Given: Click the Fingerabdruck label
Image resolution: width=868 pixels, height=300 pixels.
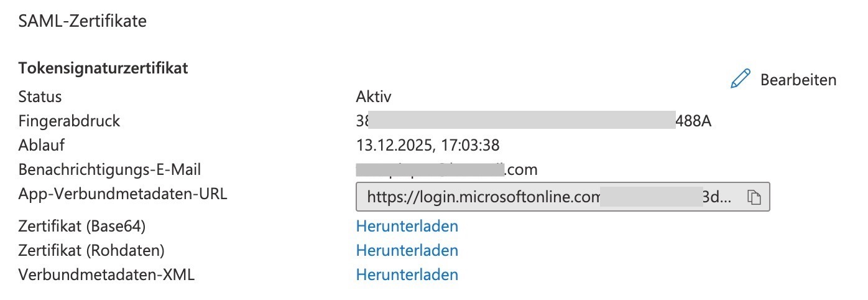Looking at the screenshot, I should coord(69,121).
